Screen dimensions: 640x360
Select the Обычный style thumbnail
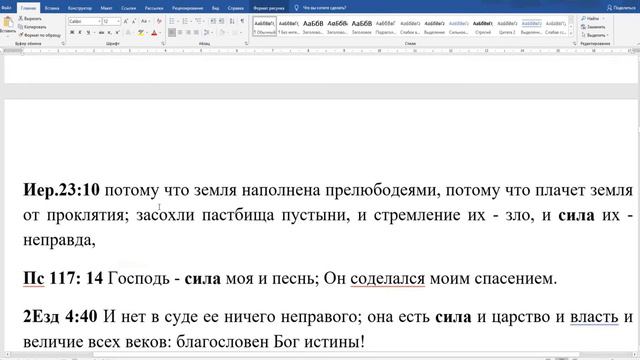[x=264, y=27]
